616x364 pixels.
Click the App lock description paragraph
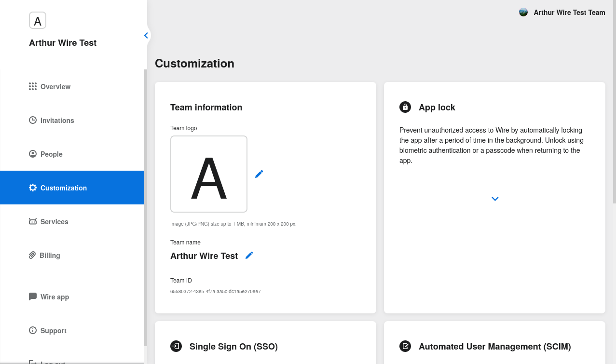(x=492, y=145)
